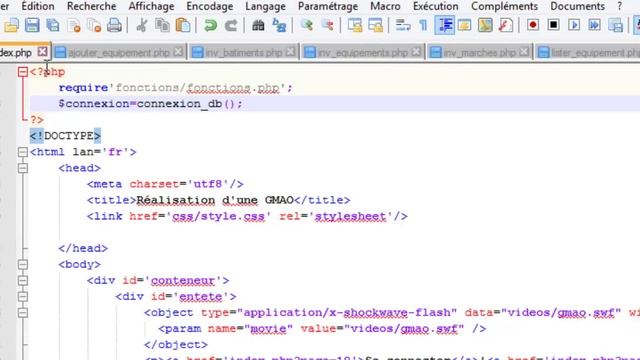Viewport: 640px width, 360px height.
Task: Open the Langage menu
Action: point(265,6)
